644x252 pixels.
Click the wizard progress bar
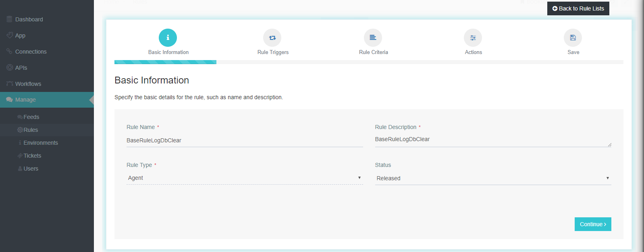tap(368, 62)
